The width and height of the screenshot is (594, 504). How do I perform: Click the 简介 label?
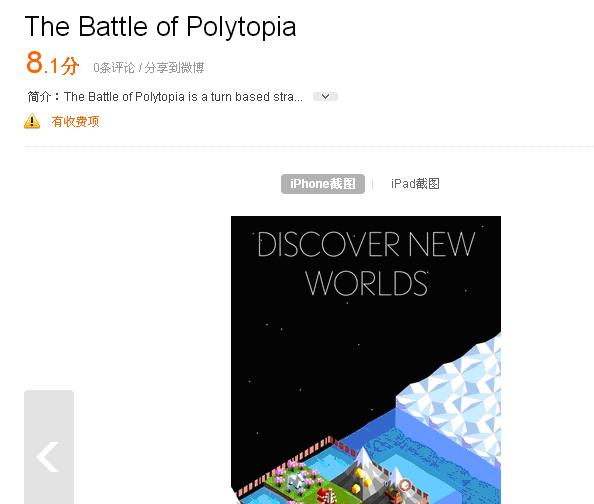point(39,97)
